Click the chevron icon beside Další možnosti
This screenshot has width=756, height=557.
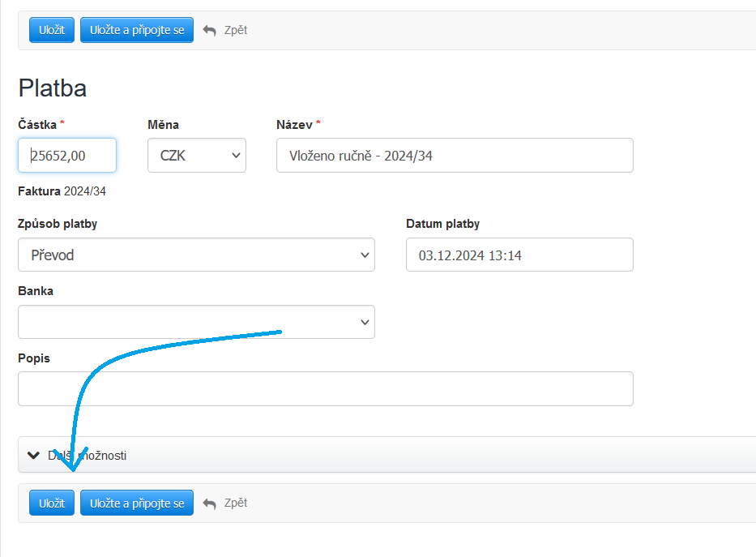click(x=33, y=456)
